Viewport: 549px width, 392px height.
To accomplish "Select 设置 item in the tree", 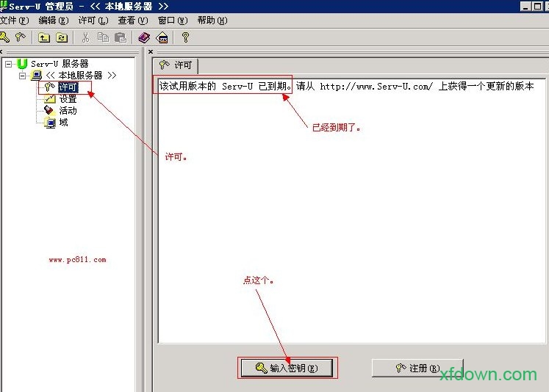I will coord(68,99).
